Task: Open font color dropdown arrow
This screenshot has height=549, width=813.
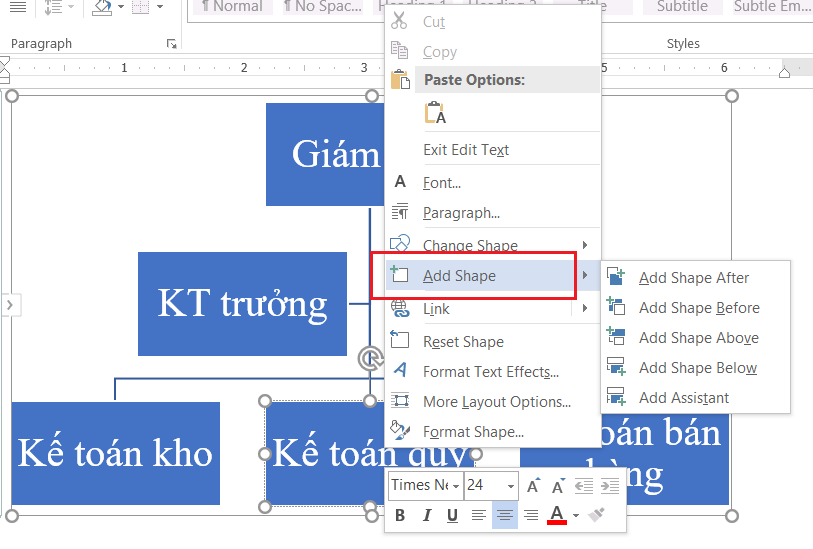Action: pos(576,515)
